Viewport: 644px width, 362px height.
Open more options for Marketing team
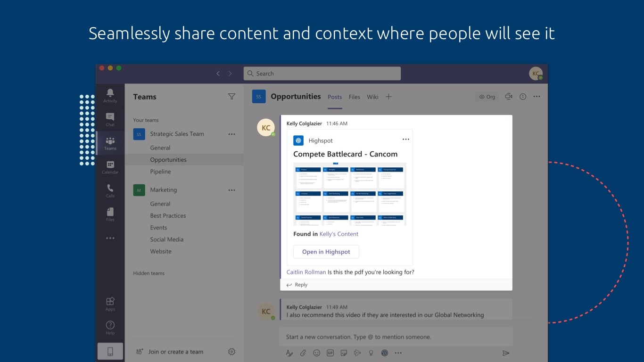[231, 190]
